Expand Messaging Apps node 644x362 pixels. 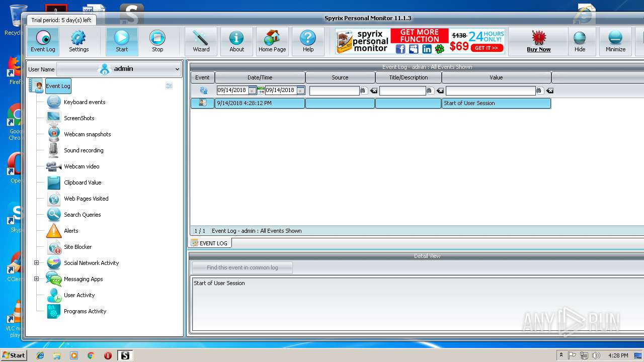click(x=36, y=279)
